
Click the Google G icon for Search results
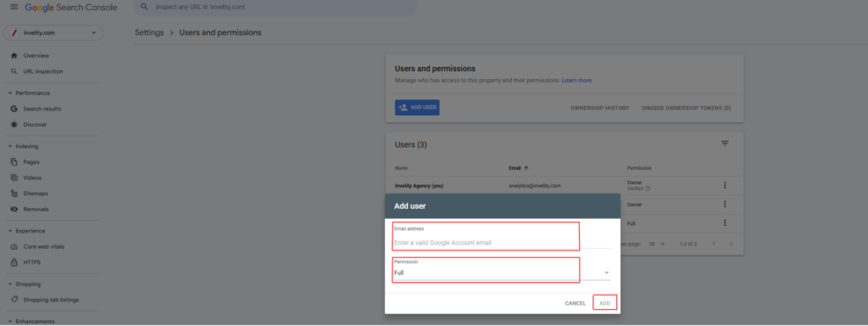14,109
